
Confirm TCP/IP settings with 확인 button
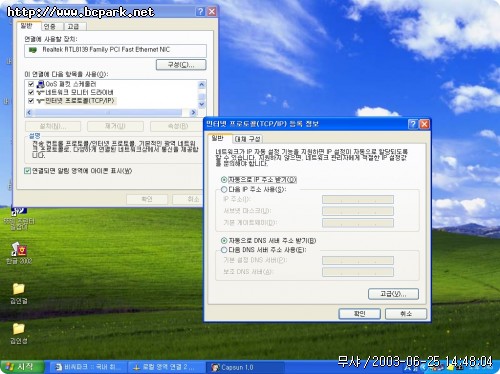pos(360,314)
